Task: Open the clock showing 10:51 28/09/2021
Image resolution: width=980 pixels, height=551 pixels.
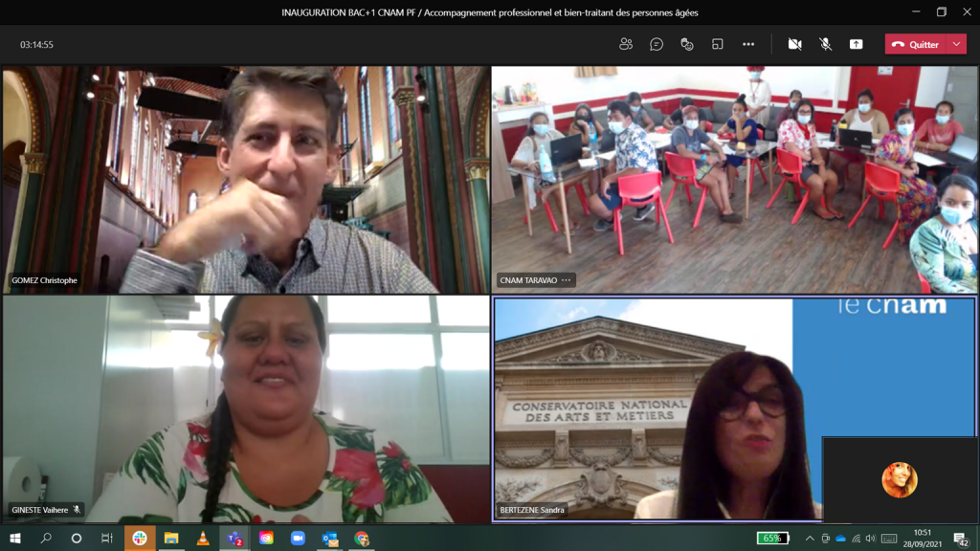Action: (922, 538)
